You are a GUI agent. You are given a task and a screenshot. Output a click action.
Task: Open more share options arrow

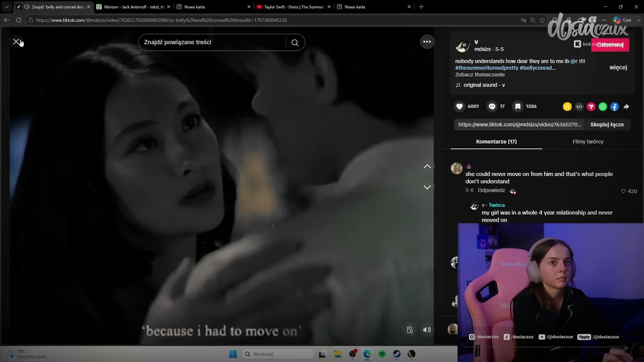(626, 107)
